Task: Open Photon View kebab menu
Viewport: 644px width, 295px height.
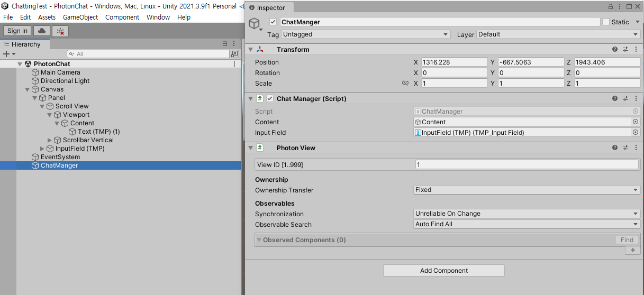Action: pyautogui.click(x=635, y=147)
